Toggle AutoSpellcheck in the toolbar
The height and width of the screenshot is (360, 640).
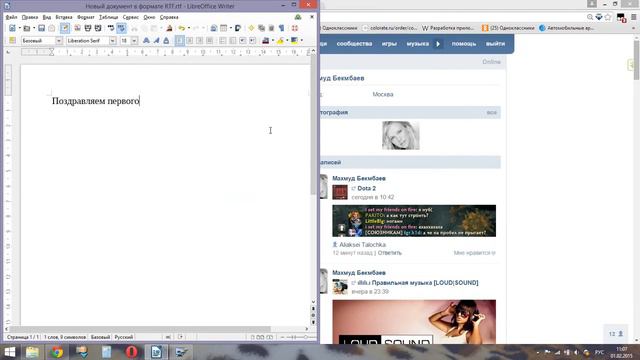point(121,28)
